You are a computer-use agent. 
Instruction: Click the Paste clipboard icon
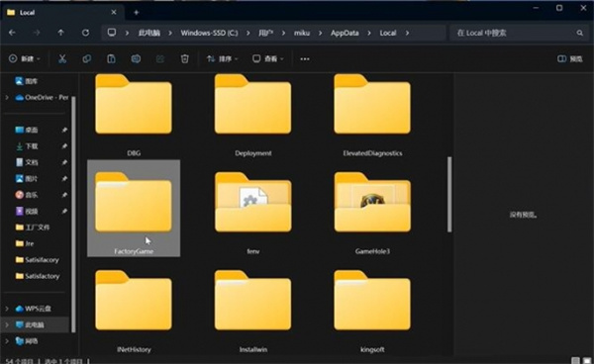click(x=111, y=58)
